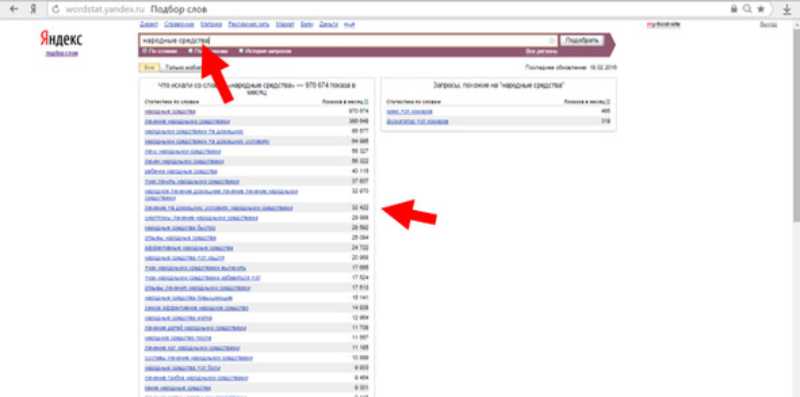Reload the page with the refresh icon
The height and width of the screenshot is (397, 800).
coord(56,9)
